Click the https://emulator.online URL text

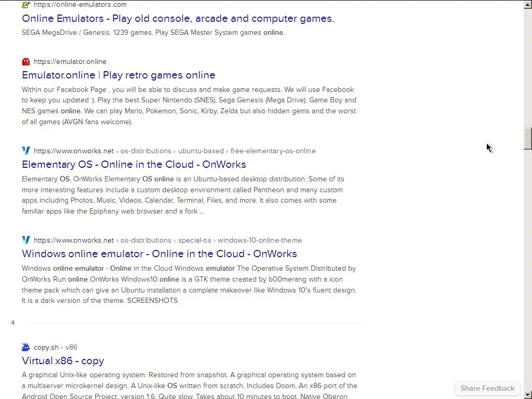point(70,61)
